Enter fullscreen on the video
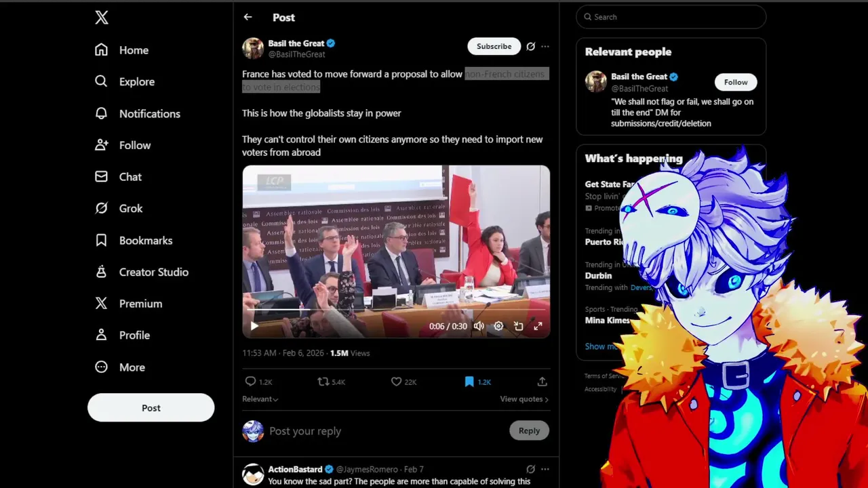This screenshot has height=488, width=868. click(538, 326)
